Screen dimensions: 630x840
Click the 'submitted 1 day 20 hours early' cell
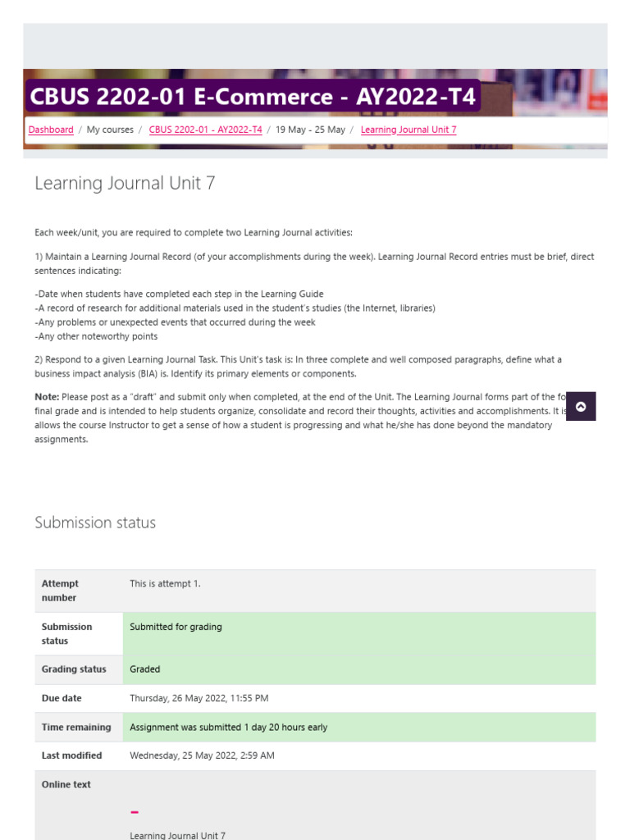(228, 728)
